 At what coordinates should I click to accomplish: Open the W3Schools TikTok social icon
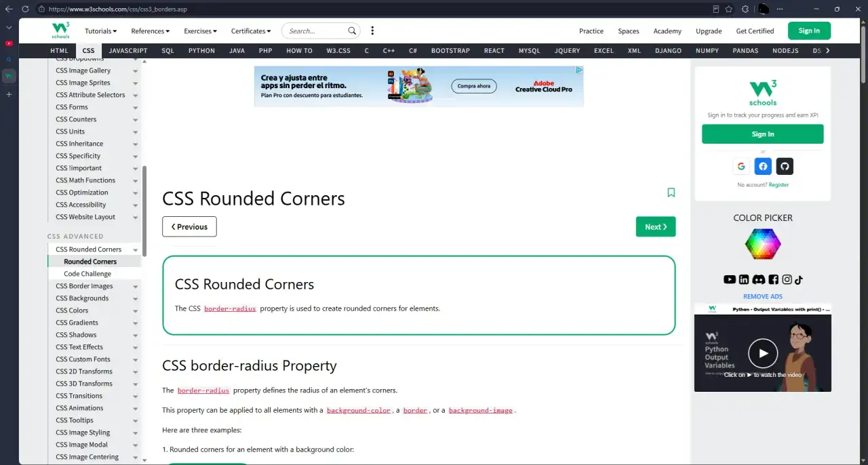point(798,279)
